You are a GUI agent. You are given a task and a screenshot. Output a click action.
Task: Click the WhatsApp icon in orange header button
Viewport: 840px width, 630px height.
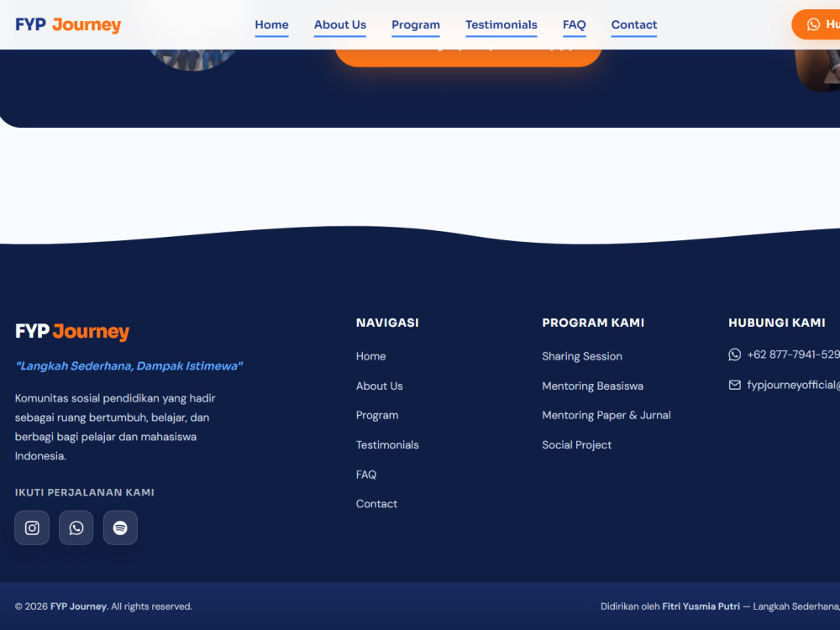(813, 24)
